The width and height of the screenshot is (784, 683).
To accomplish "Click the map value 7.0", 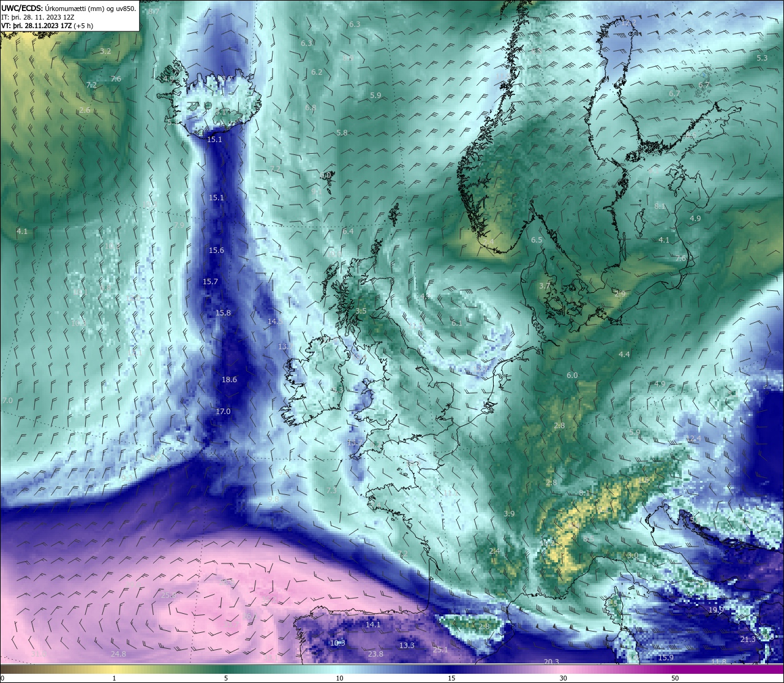I will point(7,401).
